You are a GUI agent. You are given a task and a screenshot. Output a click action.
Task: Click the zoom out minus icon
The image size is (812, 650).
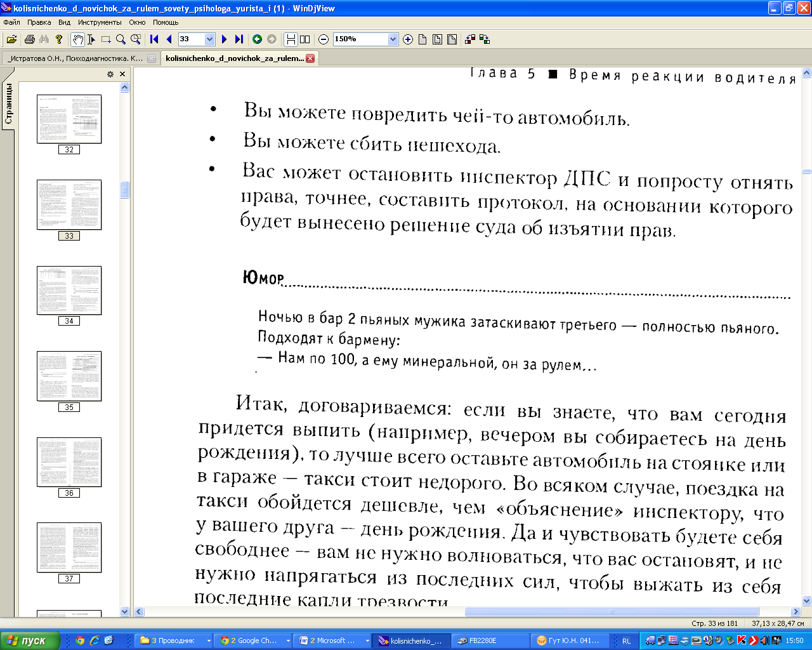pos(324,39)
